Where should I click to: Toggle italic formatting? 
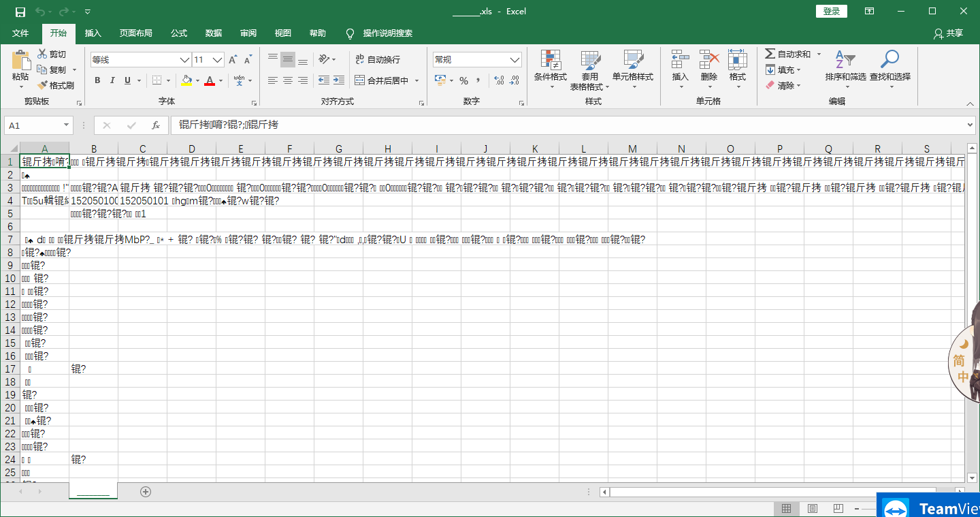[112, 80]
